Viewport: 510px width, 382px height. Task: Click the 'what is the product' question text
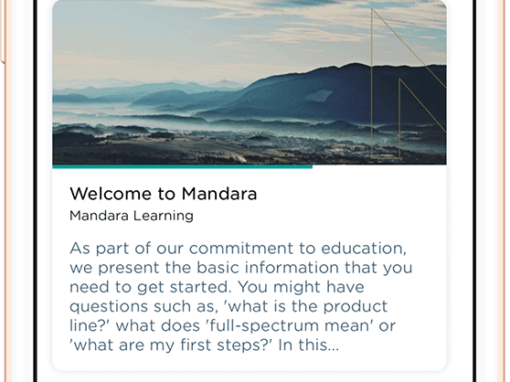(x=307, y=306)
